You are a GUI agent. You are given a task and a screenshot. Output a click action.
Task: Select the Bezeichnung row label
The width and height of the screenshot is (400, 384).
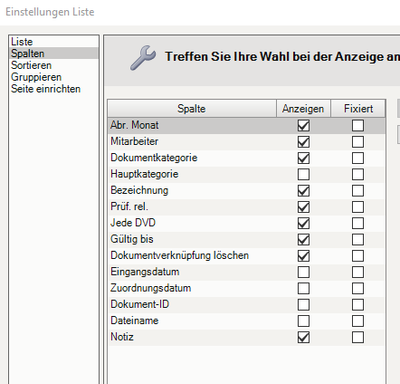pos(139,190)
